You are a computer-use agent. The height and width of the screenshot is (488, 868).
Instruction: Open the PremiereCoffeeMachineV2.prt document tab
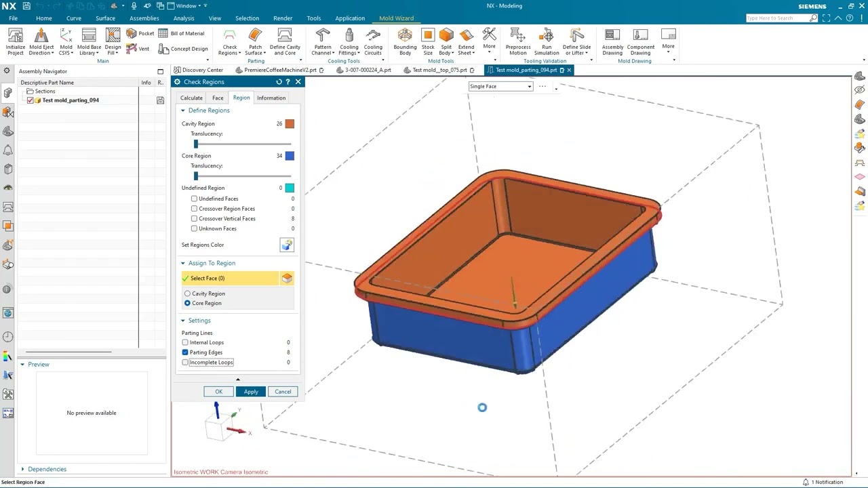tap(280, 70)
